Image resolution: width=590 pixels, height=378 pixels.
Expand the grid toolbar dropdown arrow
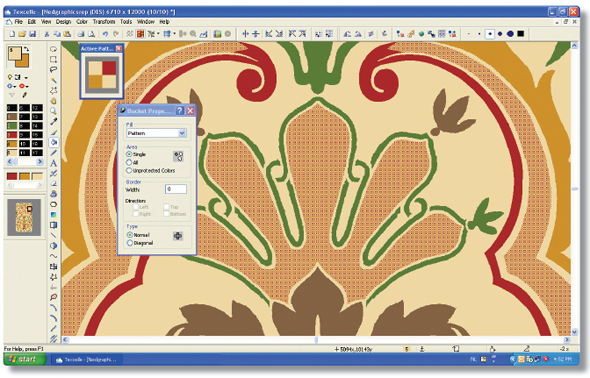click(175, 34)
